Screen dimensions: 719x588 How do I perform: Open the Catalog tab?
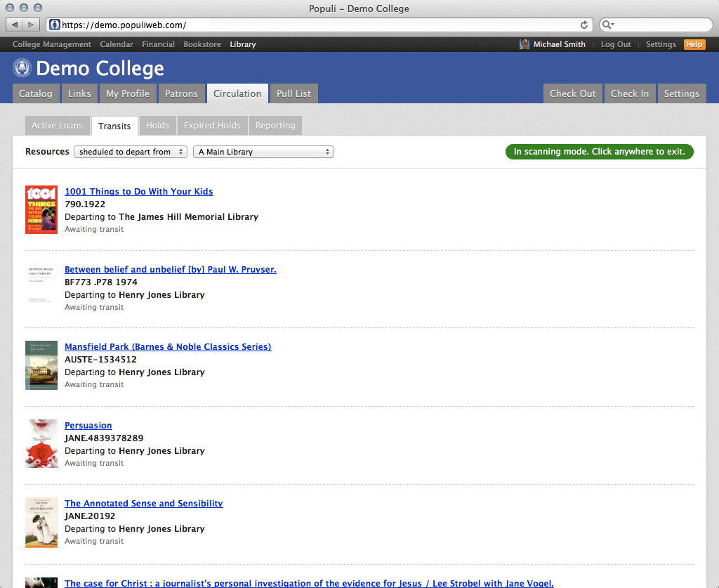36,93
